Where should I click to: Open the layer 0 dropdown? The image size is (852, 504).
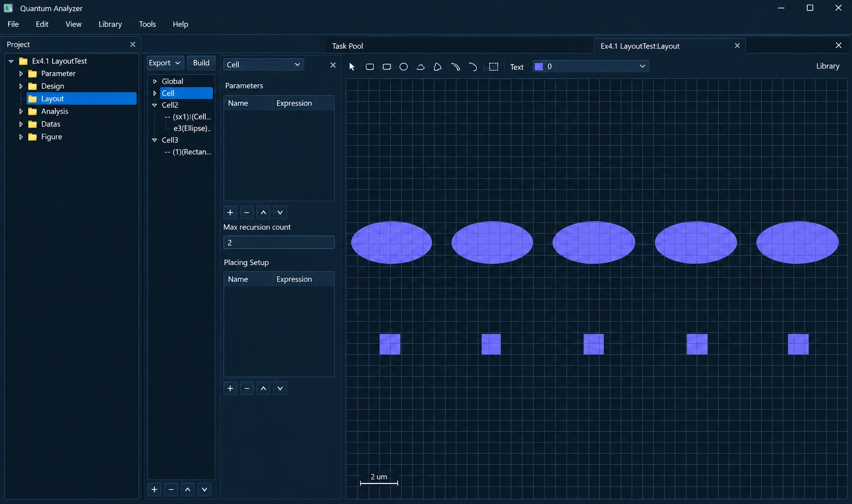[x=591, y=66]
